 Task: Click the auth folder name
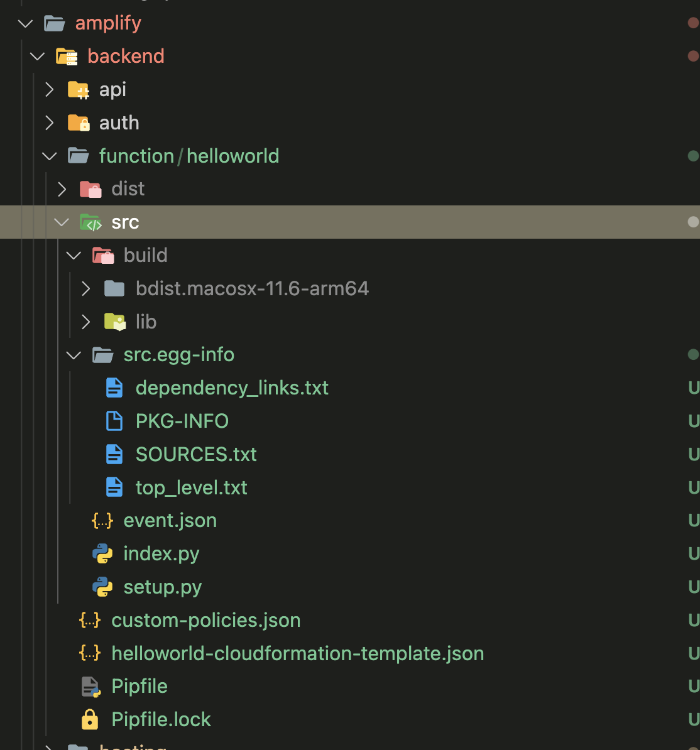click(119, 123)
